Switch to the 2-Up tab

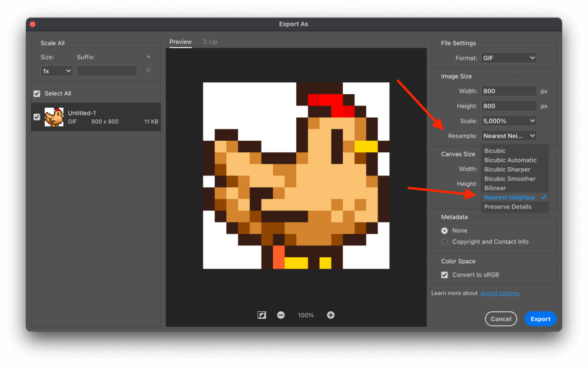coord(210,42)
